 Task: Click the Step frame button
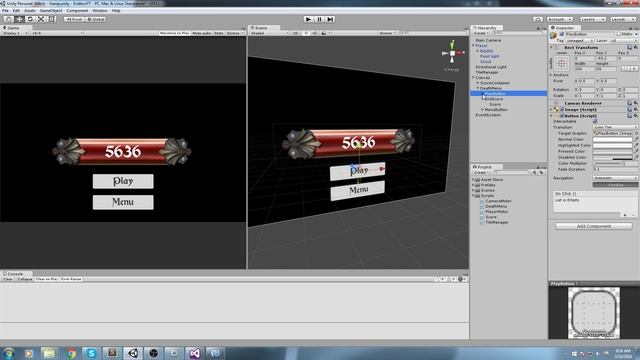click(330, 19)
